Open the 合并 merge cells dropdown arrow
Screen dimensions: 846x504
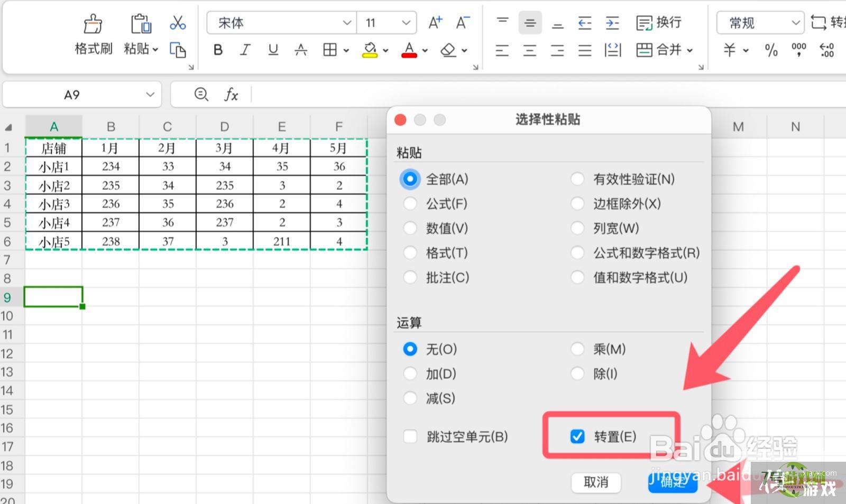click(x=690, y=50)
